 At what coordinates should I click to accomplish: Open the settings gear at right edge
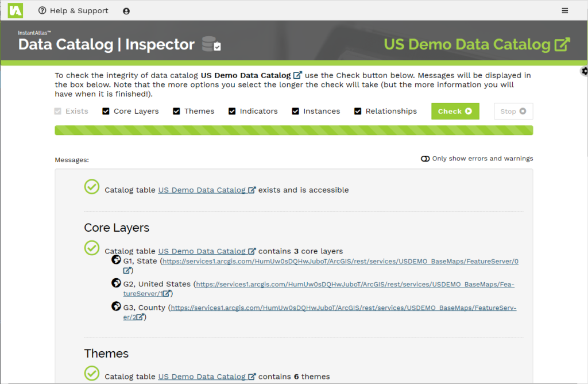tap(584, 71)
